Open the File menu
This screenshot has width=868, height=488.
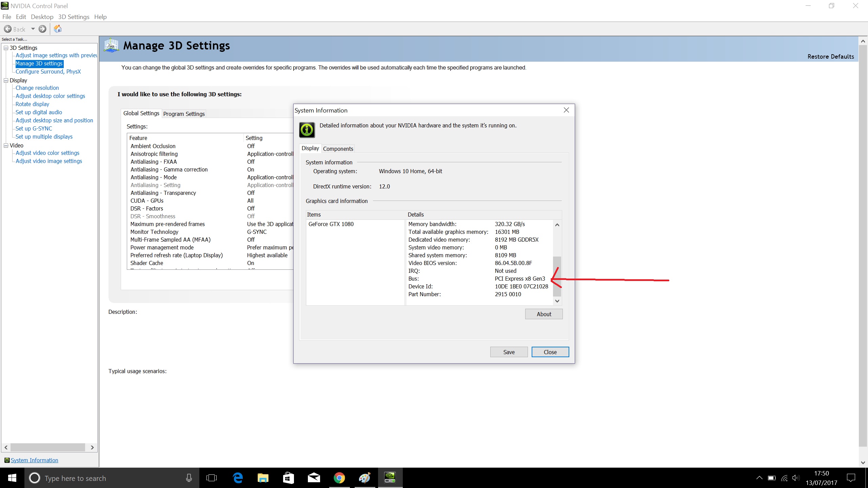pyautogui.click(x=6, y=17)
